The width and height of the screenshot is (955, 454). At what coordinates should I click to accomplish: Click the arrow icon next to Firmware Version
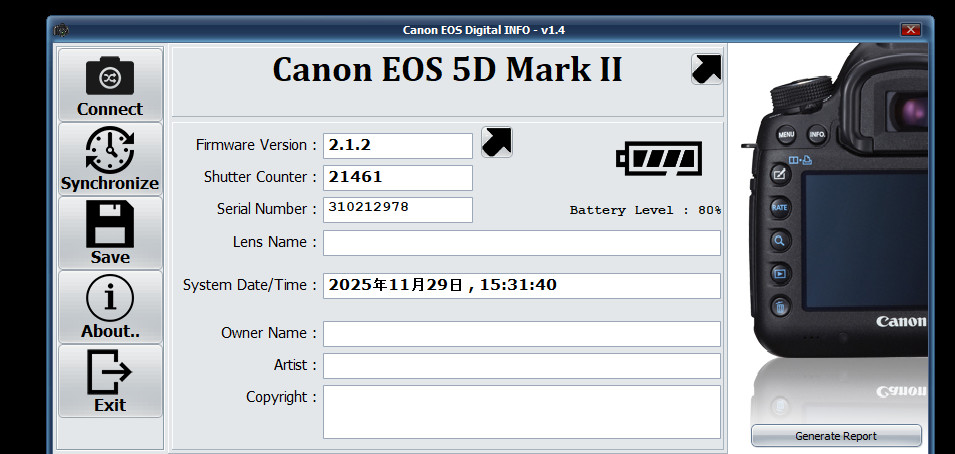(x=497, y=142)
